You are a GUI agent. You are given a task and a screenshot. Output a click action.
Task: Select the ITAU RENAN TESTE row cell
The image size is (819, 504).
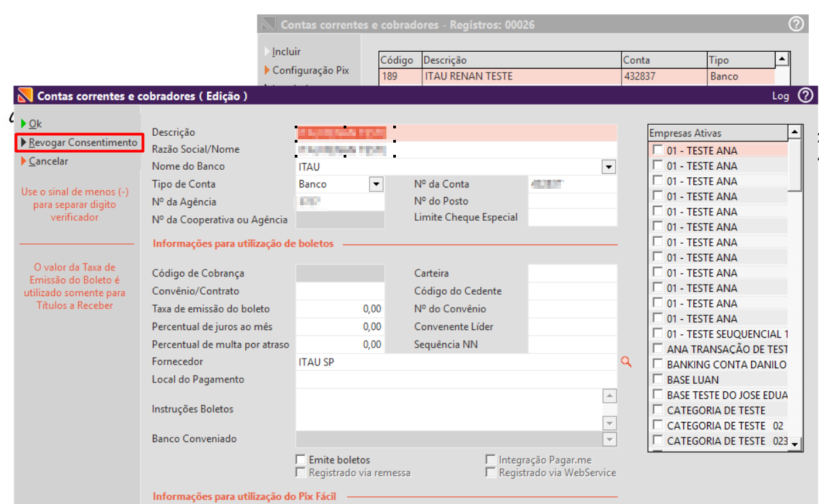click(x=522, y=76)
